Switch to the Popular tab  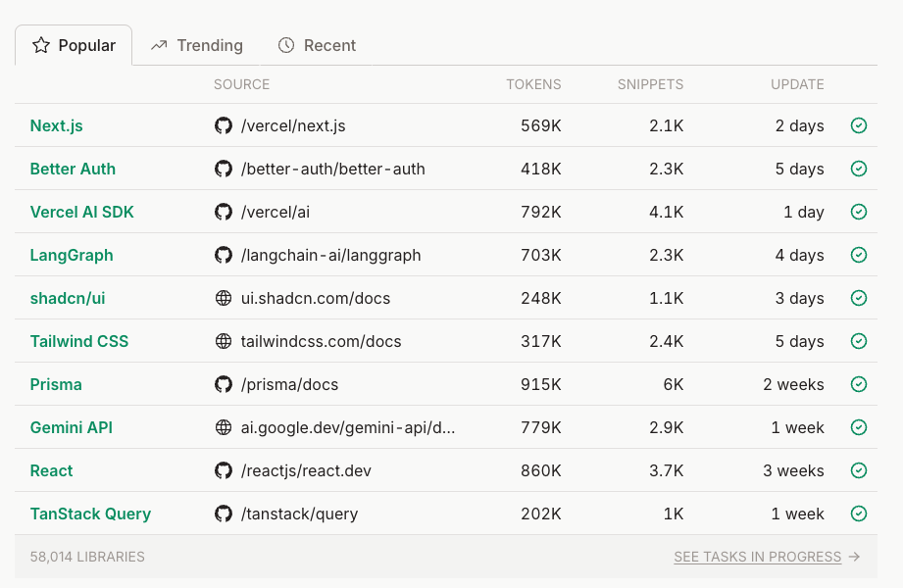point(74,45)
